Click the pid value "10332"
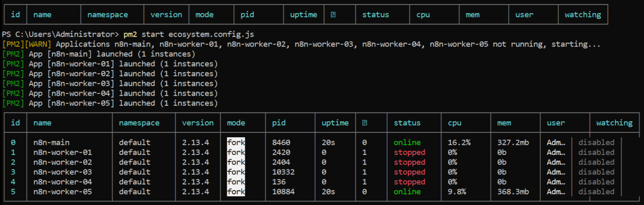This screenshot has height=205, width=644. coord(283,172)
